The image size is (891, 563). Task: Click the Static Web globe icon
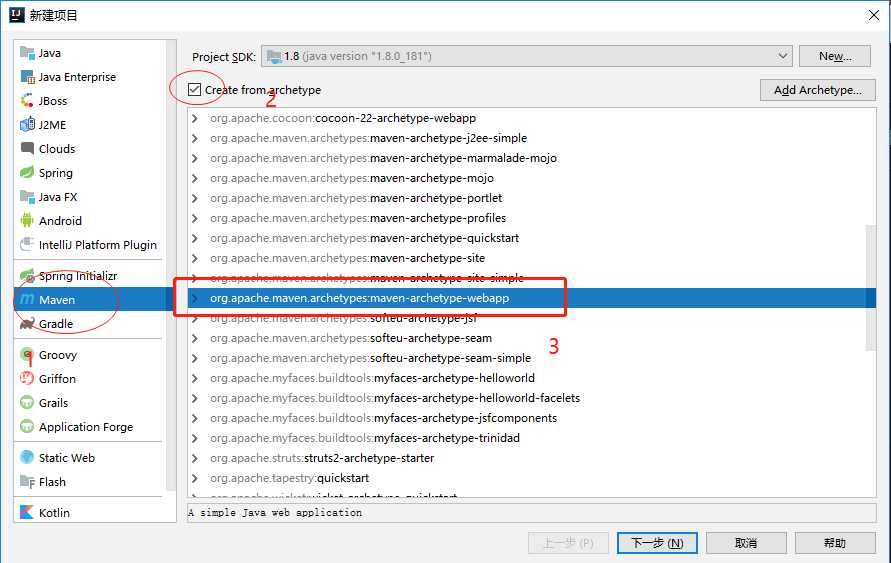27,457
